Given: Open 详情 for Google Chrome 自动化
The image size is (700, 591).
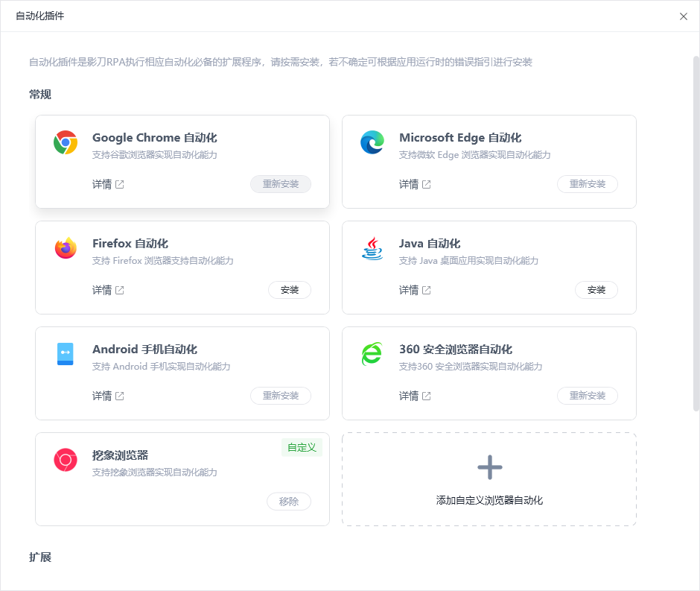Looking at the screenshot, I should (x=102, y=185).
